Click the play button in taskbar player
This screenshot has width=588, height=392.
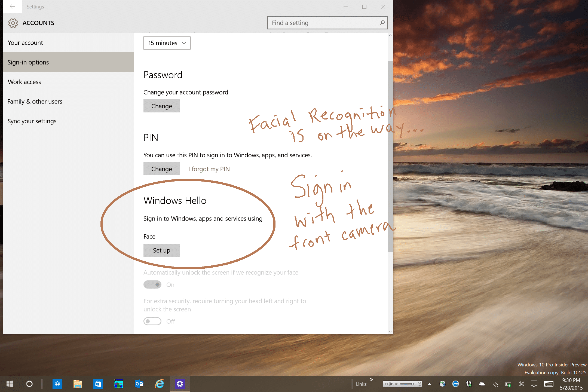pyautogui.click(x=391, y=384)
